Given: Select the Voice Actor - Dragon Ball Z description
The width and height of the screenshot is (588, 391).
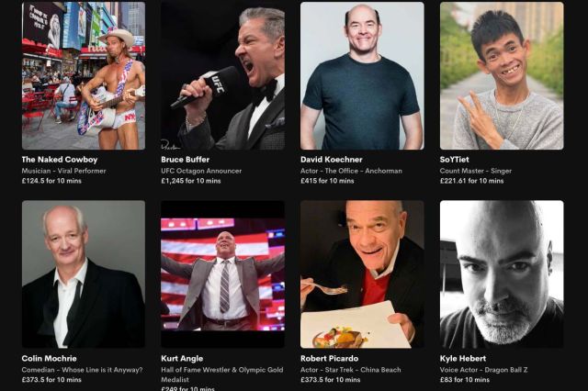Looking at the screenshot, I should 484,370.
